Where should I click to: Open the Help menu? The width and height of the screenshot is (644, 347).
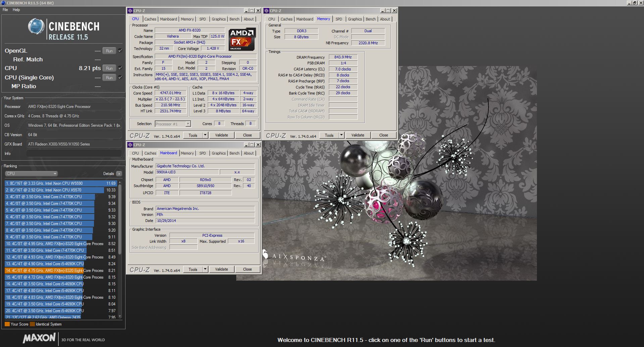coord(16,10)
